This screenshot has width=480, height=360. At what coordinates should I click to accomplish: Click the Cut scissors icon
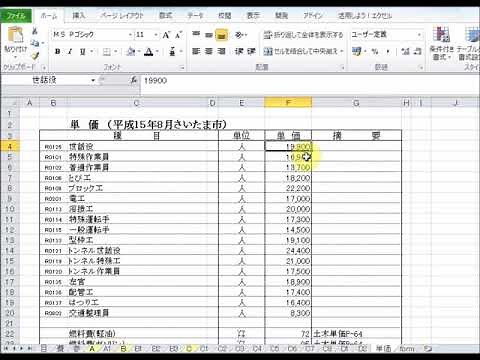coord(34,32)
